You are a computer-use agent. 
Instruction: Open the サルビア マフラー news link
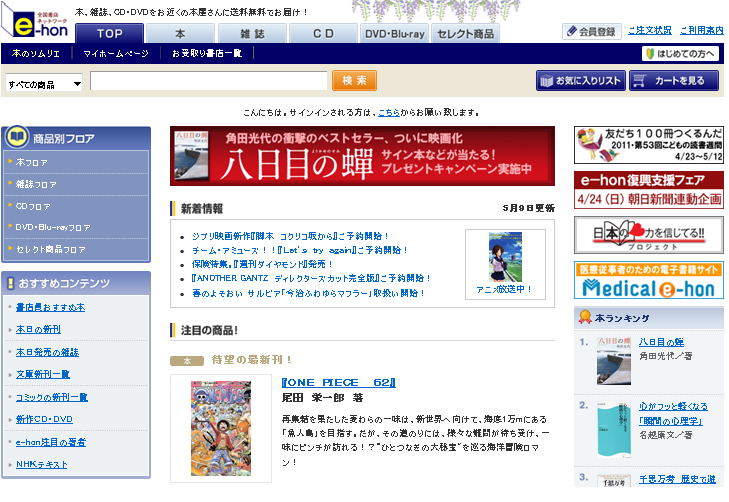point(308,293)
